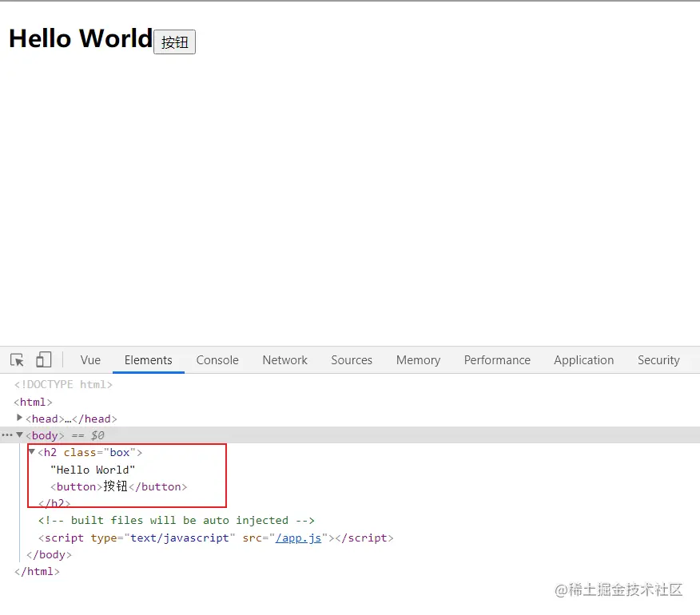
Task: Open the Security tab
Action: coord(658,360)
